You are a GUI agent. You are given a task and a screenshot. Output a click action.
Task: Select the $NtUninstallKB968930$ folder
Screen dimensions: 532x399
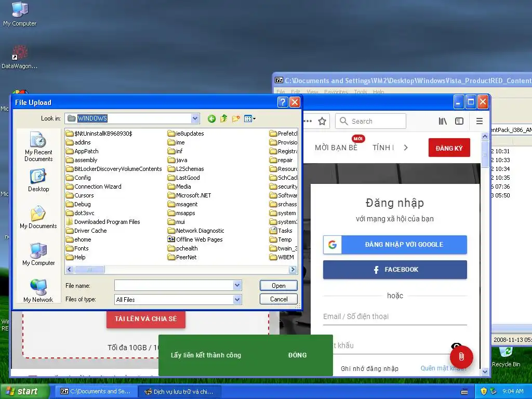coord(99,134)
